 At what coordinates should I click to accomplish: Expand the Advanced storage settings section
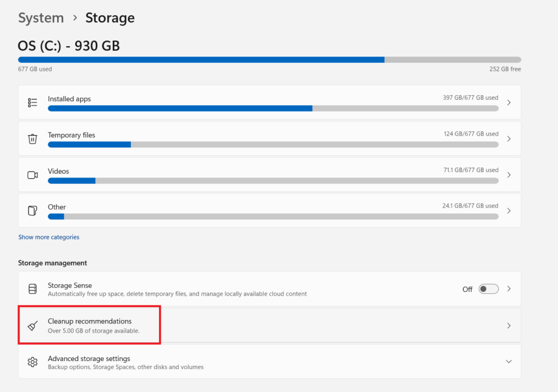pos(508,361)
